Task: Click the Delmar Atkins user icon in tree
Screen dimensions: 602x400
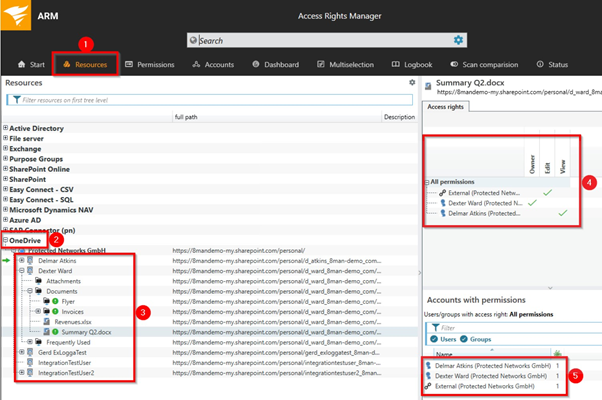Action: [x=30, y=260]
